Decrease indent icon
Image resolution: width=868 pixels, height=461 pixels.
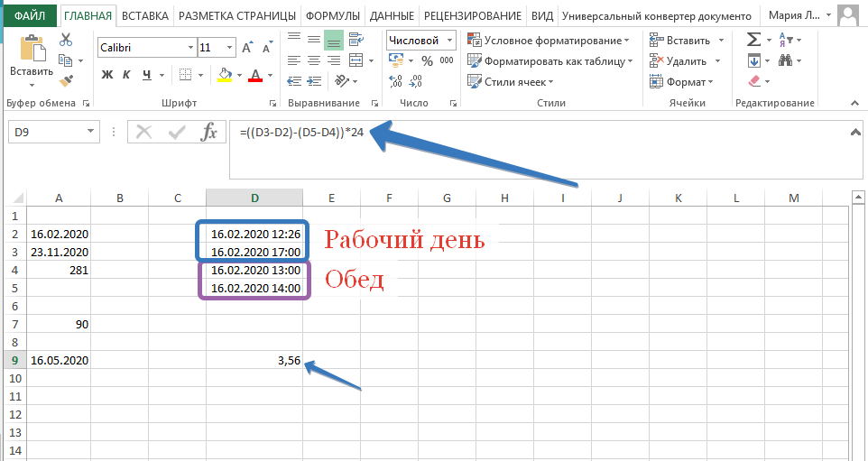(294, 81)
